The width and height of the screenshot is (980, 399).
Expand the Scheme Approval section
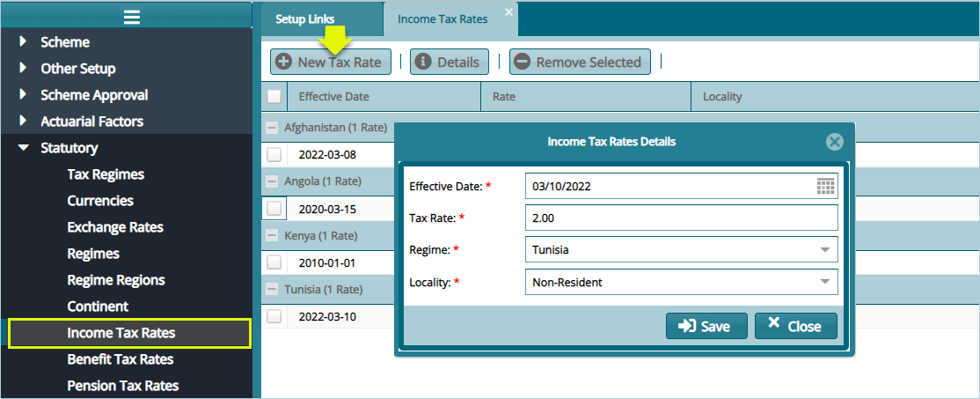(24, 94)
